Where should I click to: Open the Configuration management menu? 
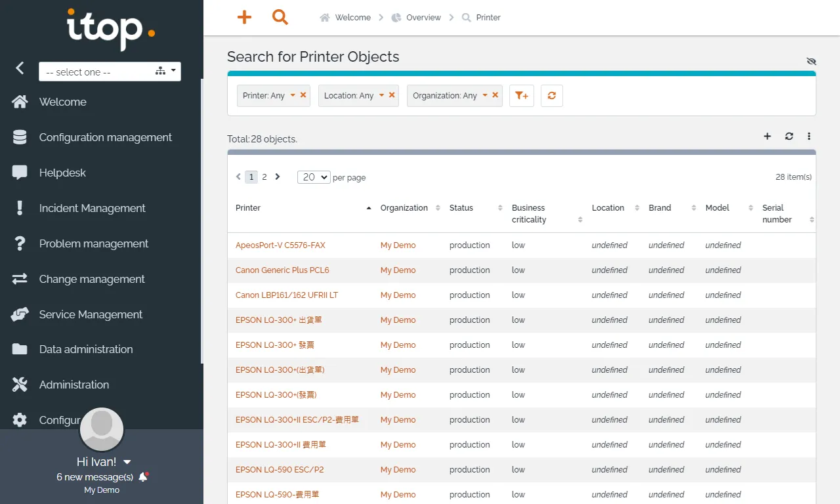tap(106, 137)
